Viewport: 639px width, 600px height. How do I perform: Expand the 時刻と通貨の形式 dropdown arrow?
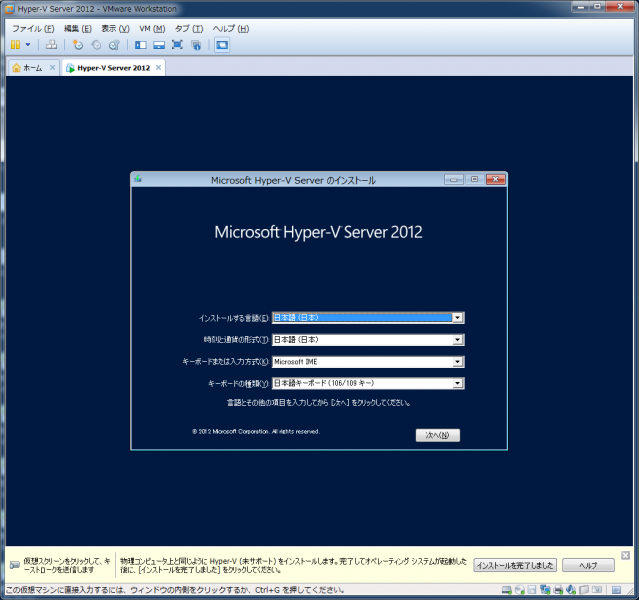458,340
